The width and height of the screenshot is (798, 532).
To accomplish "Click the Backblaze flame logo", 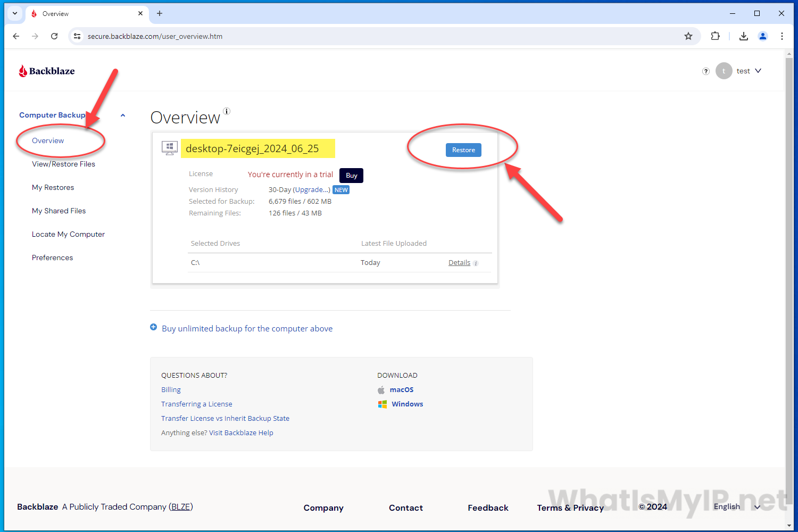I will point(23,71).
